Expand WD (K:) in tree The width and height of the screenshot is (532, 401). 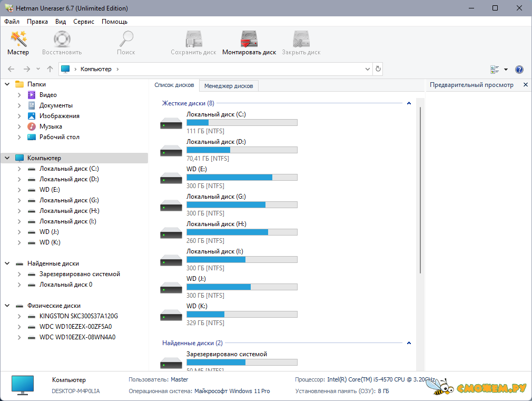[x=19, y=242]
